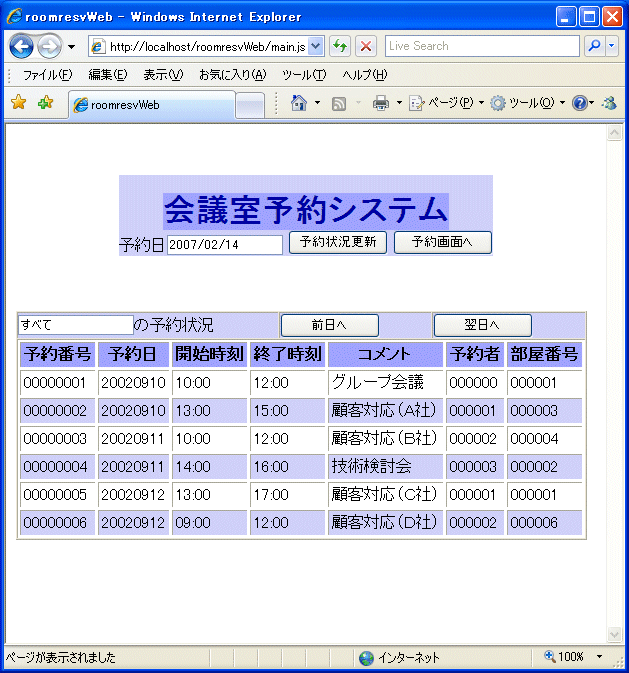Screen dimensions: 629x673
Task: Open the 表示(V) menu
Action: pyautogui.click(x=163, y=75)
